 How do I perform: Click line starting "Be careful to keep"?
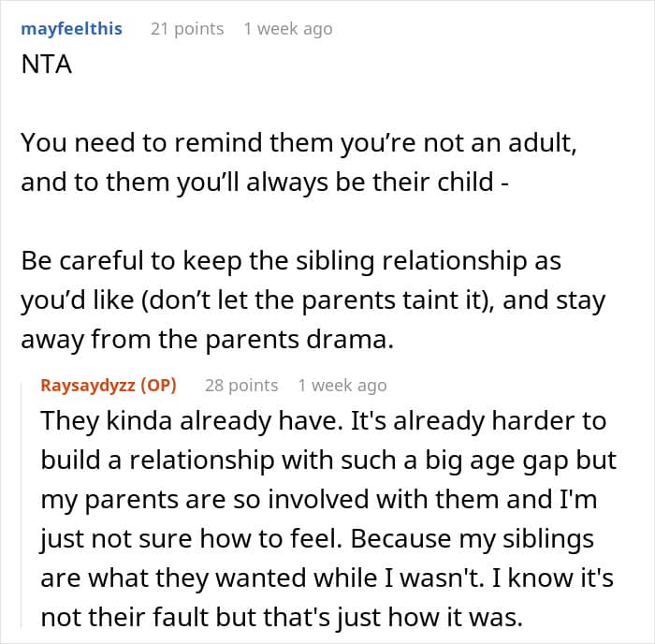[290, 261]
